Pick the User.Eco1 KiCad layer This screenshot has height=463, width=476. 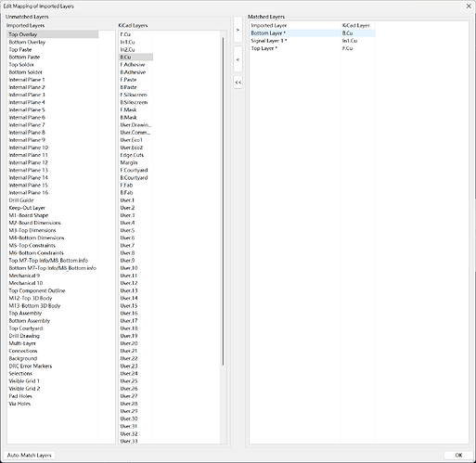pyautogui.click(x=132, y=140)
